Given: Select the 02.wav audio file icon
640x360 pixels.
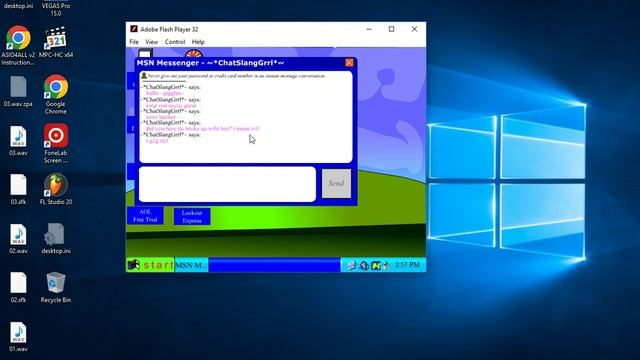Looking at the screenshot, I should tap(18, 239).
